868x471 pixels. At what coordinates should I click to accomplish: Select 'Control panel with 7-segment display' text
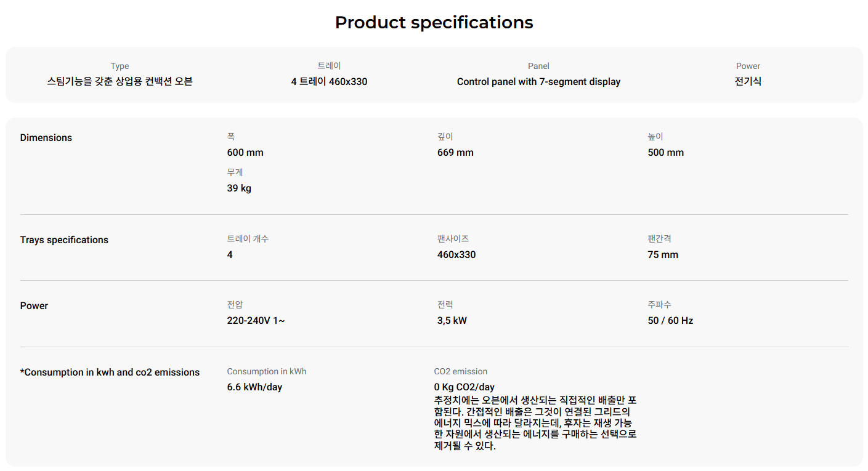538,82
